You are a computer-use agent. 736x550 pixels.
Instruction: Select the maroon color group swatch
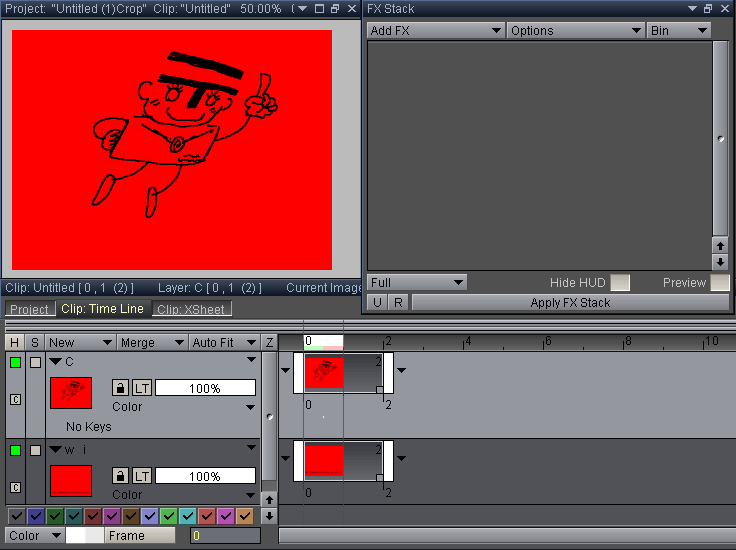click(x=92, y=516)
